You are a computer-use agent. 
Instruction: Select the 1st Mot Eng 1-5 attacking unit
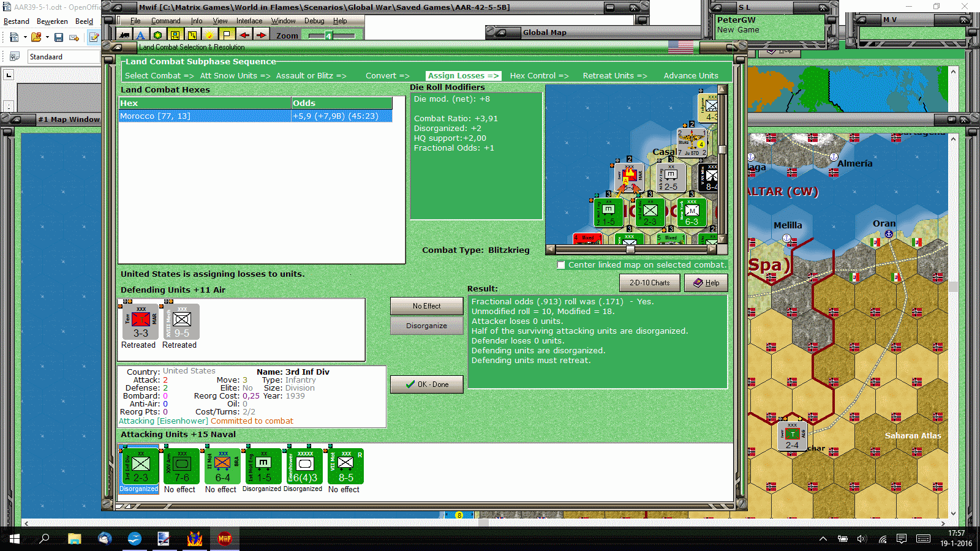coord(263,467)
